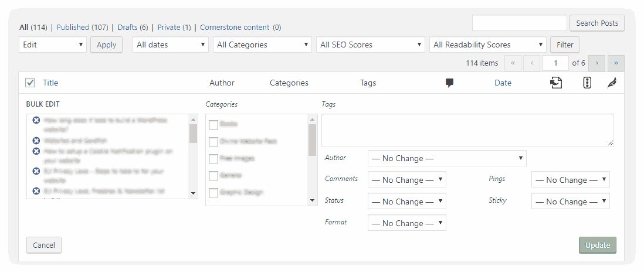The height and width of the screenshot is (273, 644).
Task: Click the comments speech bubble column icon
Action: [450, 83]
